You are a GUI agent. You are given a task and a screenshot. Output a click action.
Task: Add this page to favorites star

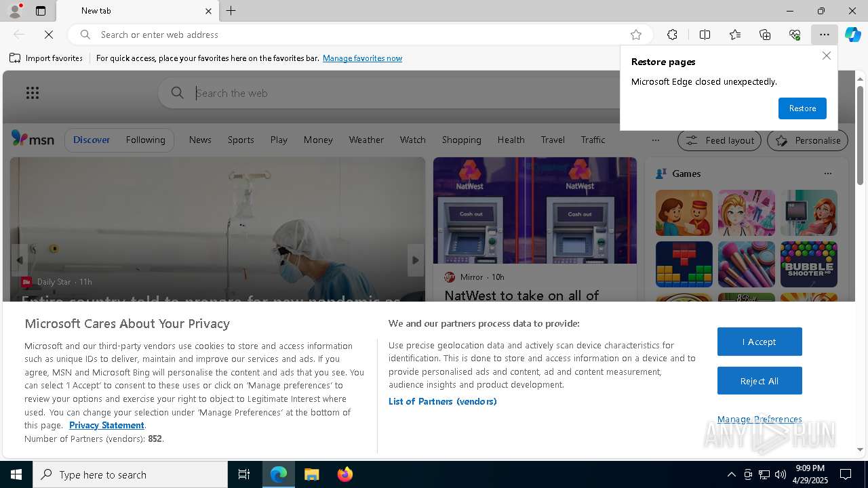635,35
